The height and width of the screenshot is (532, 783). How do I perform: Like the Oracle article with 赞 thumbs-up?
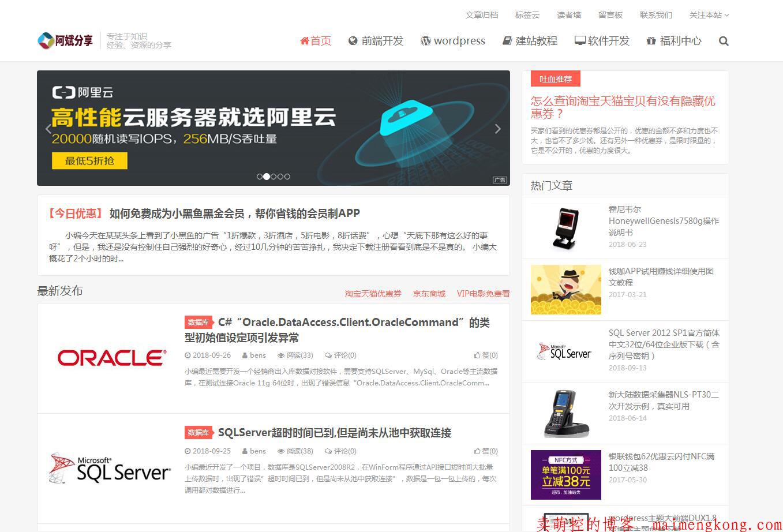pyautogui.click(x=486, y=355)
